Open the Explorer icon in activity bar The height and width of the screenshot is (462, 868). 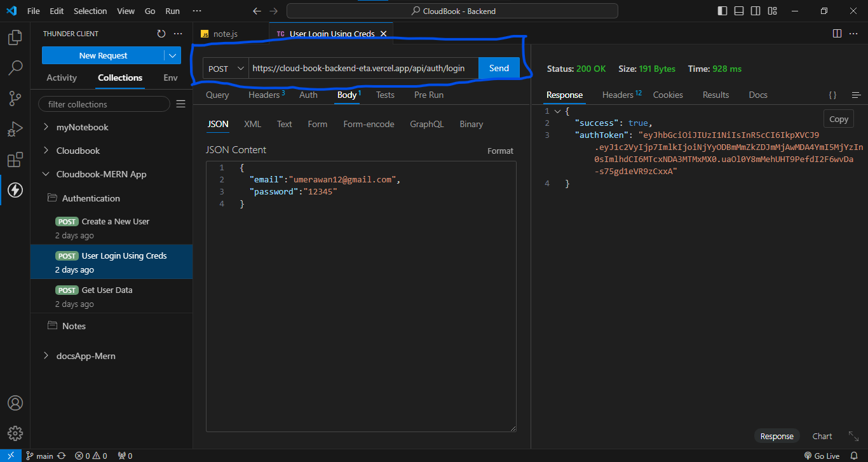coord(15,37)
